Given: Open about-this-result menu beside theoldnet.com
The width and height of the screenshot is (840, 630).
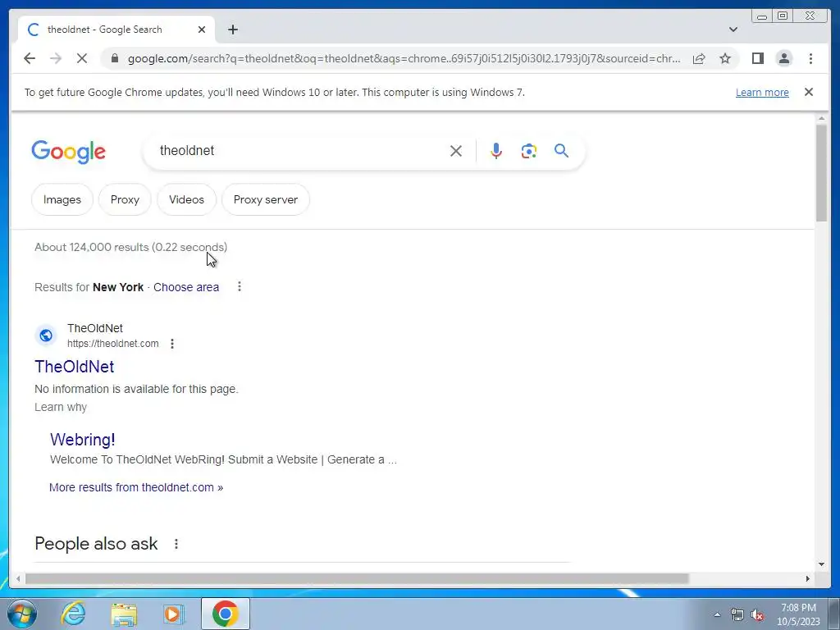Looking at the screenshot, I should [x=172, y=344].
